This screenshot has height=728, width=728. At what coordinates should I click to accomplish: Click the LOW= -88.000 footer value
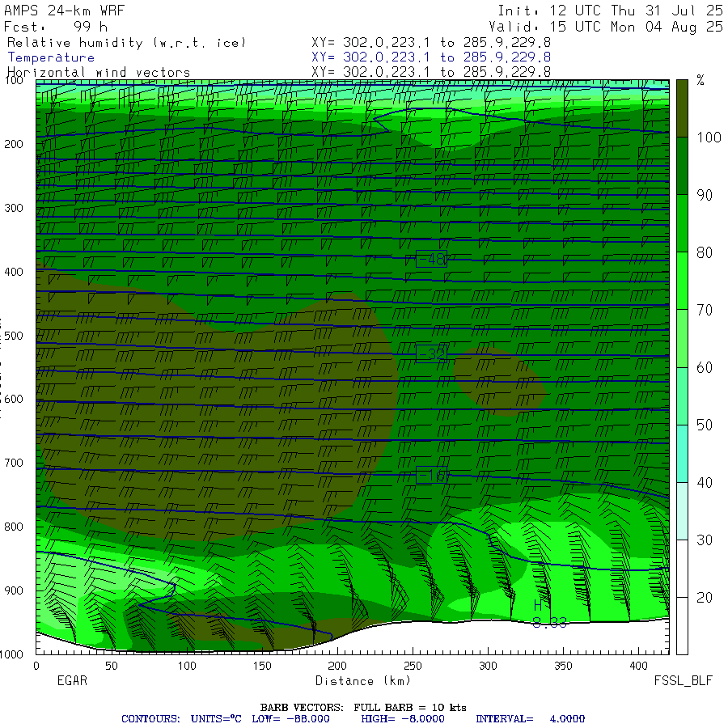(290, 719)
